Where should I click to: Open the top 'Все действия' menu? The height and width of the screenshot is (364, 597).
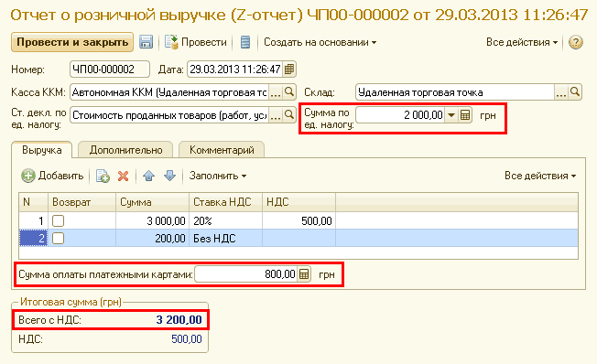(x=522, y=42)
